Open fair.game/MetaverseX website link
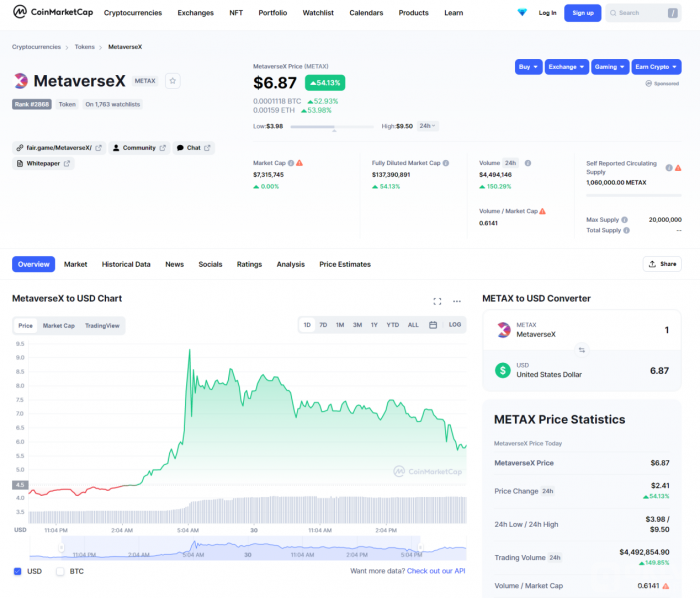The image size is (700, 598). coord(59,148)
